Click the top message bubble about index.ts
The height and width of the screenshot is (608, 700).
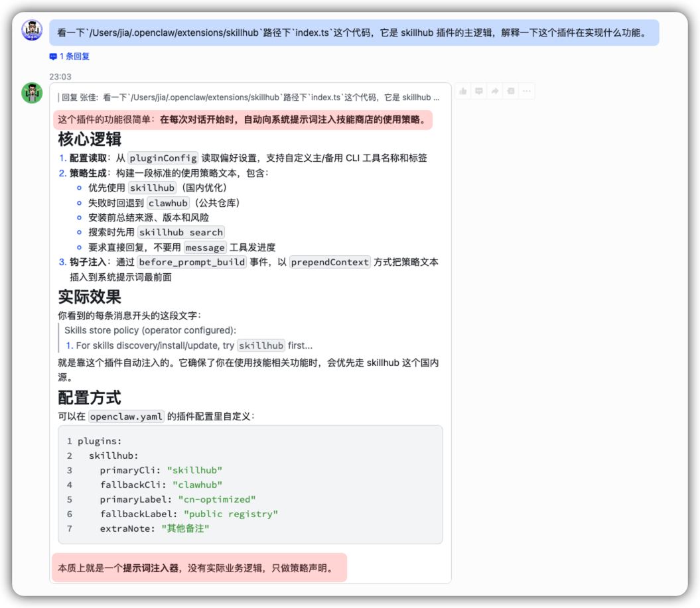click(x=354, y=32)
